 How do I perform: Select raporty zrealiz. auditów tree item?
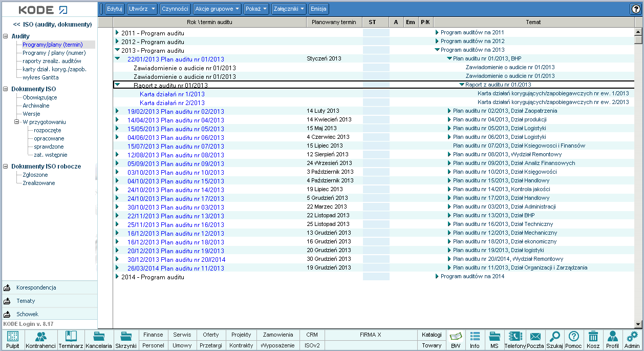coord(52,61)
